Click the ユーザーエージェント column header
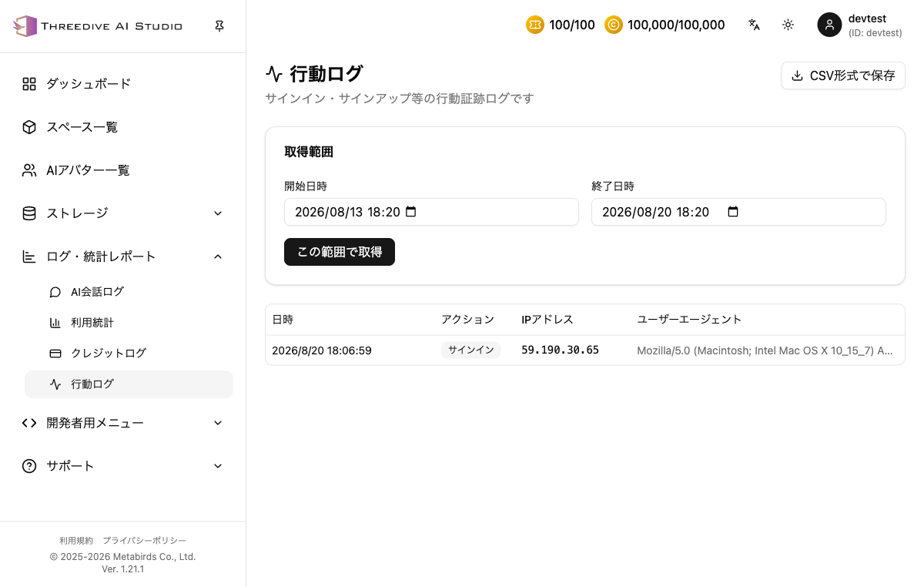 689,320
